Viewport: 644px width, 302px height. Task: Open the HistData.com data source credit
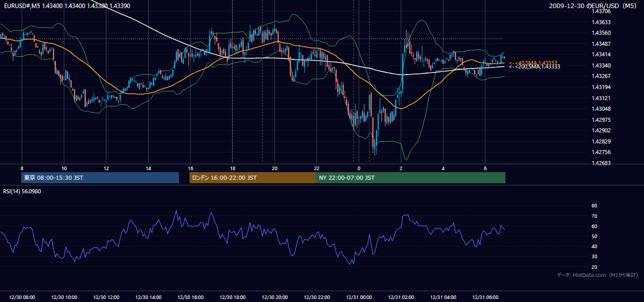pos(598,275)
